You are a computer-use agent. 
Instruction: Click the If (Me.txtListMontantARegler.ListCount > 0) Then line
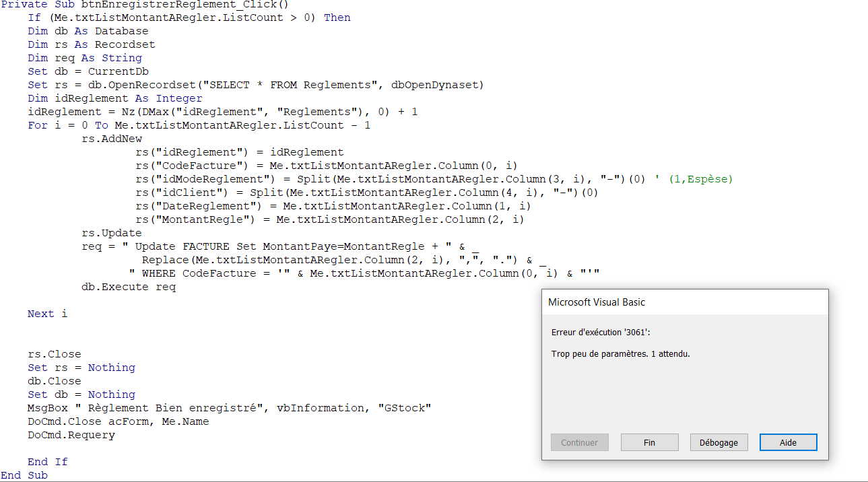click(189, 18)
